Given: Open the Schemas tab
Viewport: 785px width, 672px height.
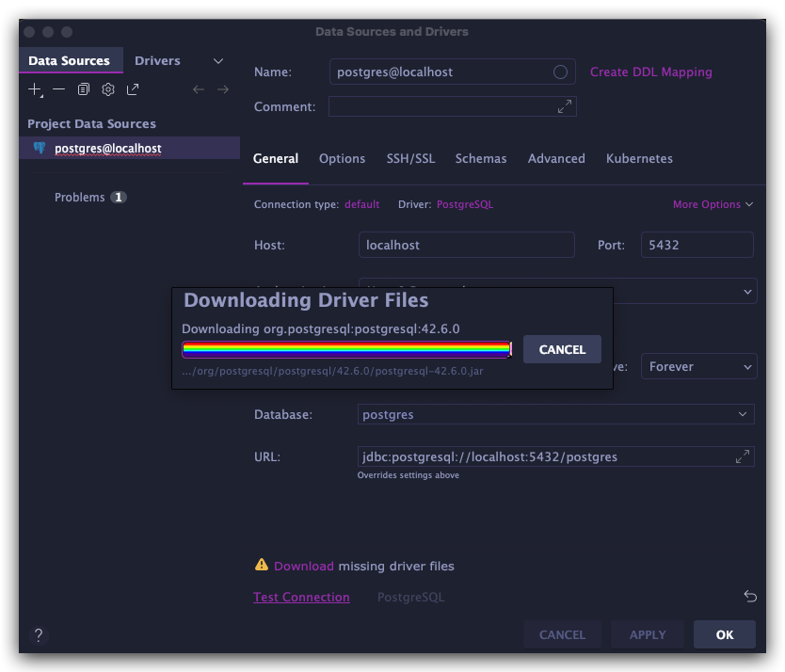Looking at the screenshot, I should [x=481, y=159].
